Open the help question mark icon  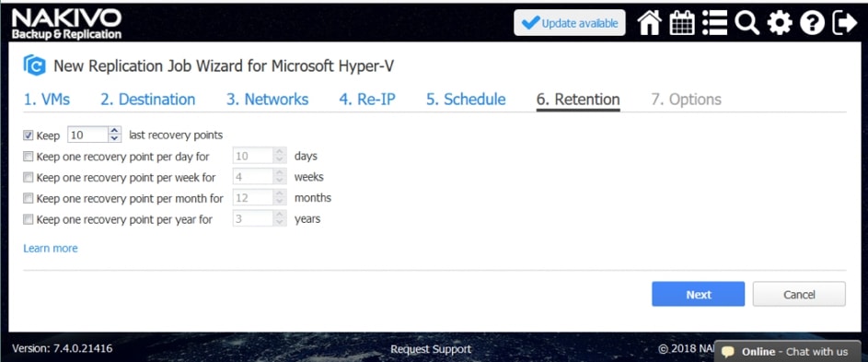pyautogui.click(x=812, y=23)
